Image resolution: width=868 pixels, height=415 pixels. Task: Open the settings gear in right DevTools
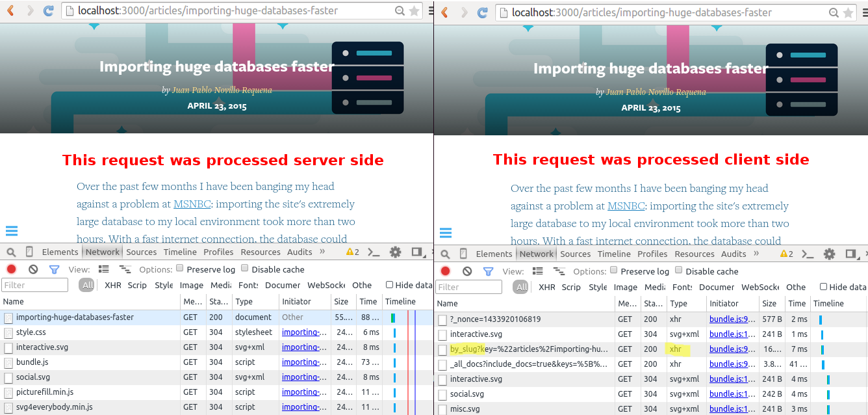pos(829,254)
